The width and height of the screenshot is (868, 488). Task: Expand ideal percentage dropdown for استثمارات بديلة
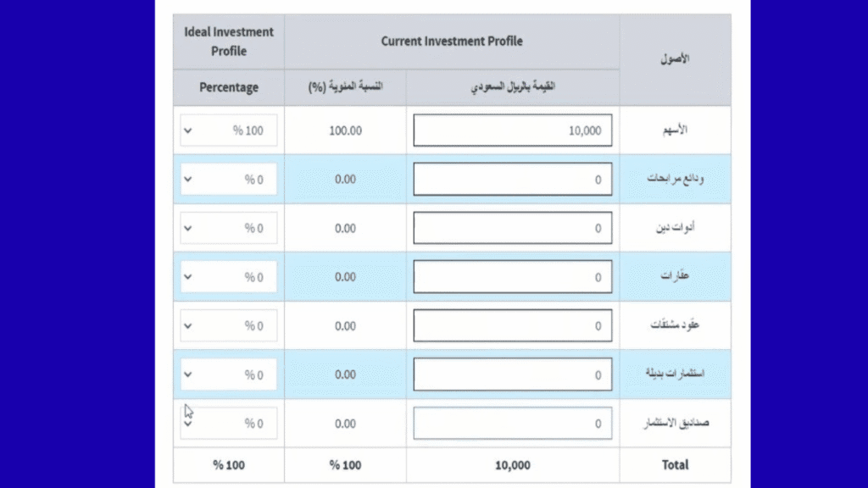(x=228, y=374)
